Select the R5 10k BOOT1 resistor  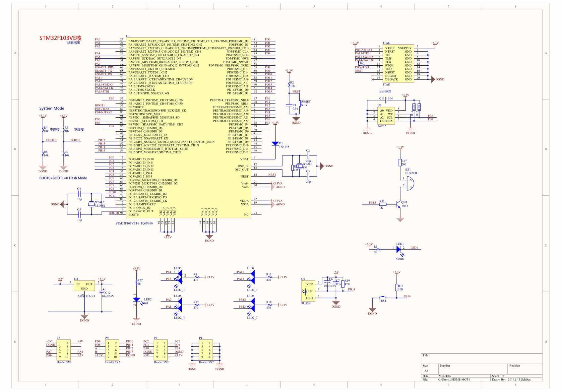[x=64, y=129]
